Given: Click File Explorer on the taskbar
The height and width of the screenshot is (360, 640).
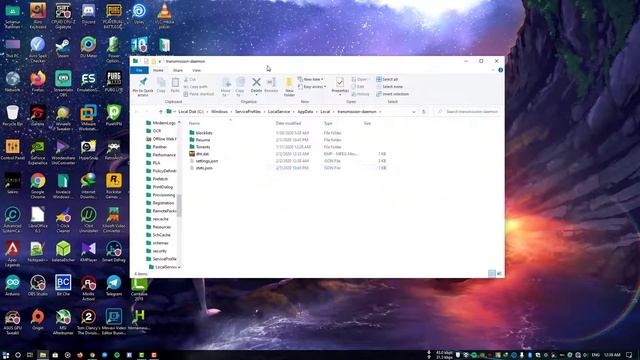Looking at the screenshot, I should point(42,355).
